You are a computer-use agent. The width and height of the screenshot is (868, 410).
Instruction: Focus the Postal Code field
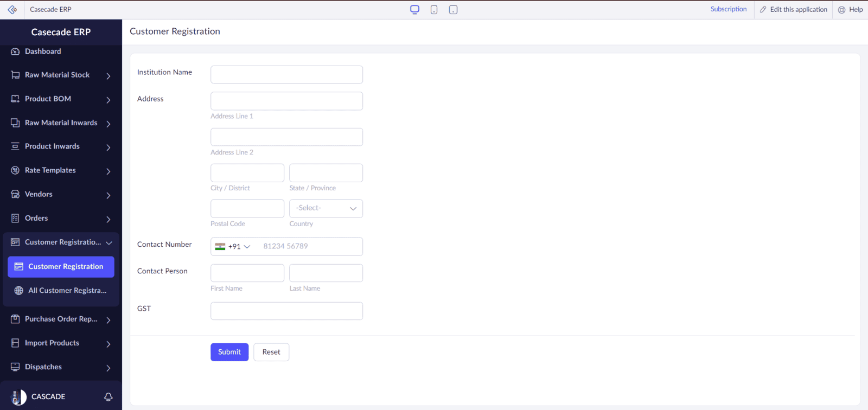pyautogui.click(x=247, y=208)
